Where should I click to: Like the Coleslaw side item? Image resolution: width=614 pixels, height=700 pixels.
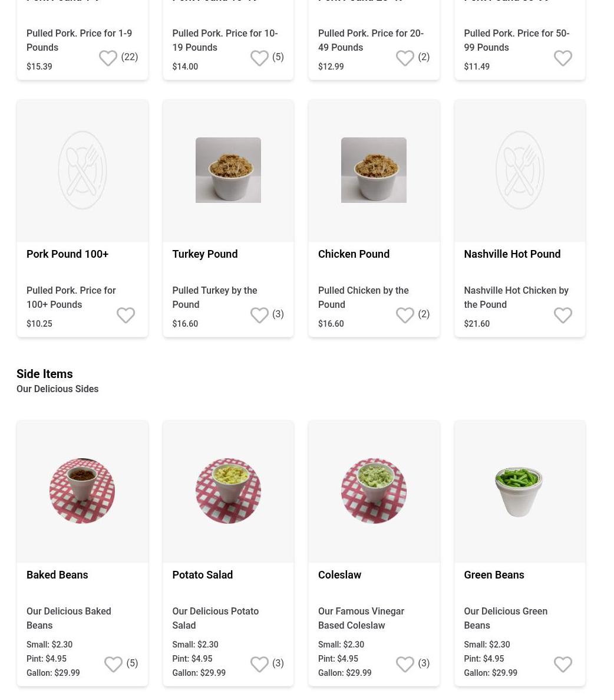405,665
